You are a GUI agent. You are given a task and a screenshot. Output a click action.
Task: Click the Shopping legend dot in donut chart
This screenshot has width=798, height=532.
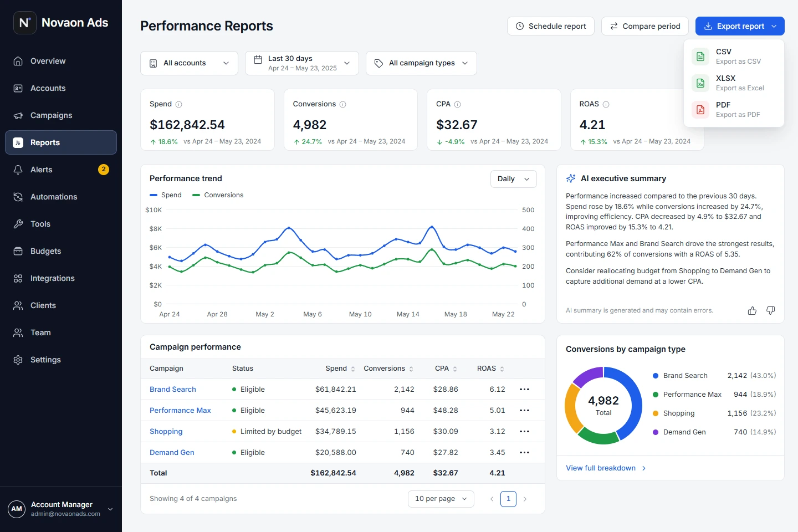click(x=656, y=413)
